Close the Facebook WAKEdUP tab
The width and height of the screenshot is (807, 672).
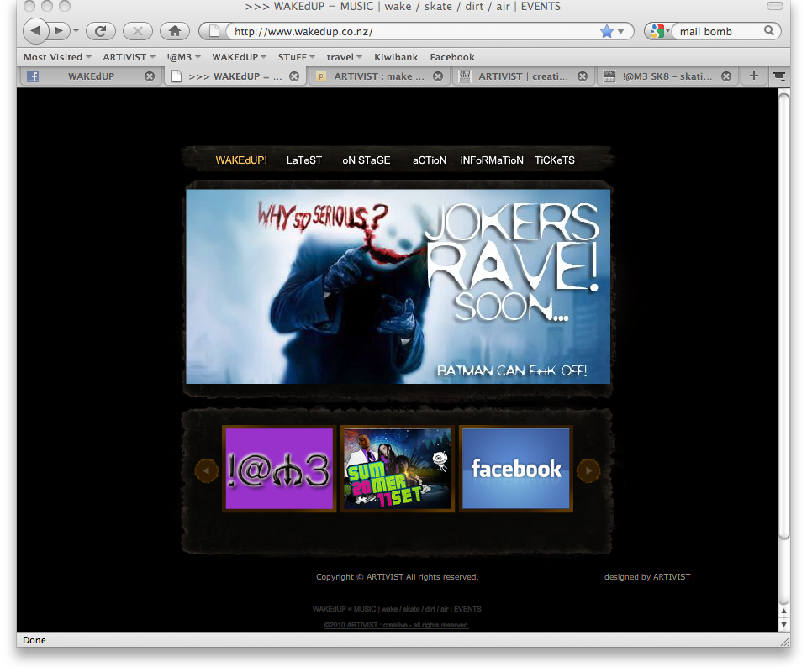tap(150, 76)
